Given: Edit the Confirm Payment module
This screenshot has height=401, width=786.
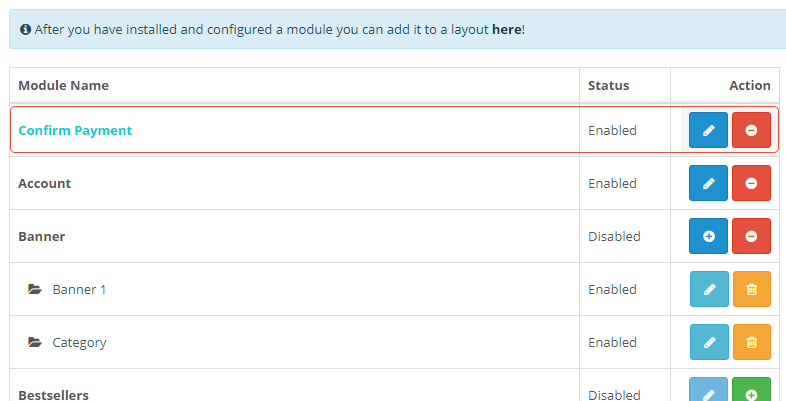Looking at the screenshot, I should 708,130.
